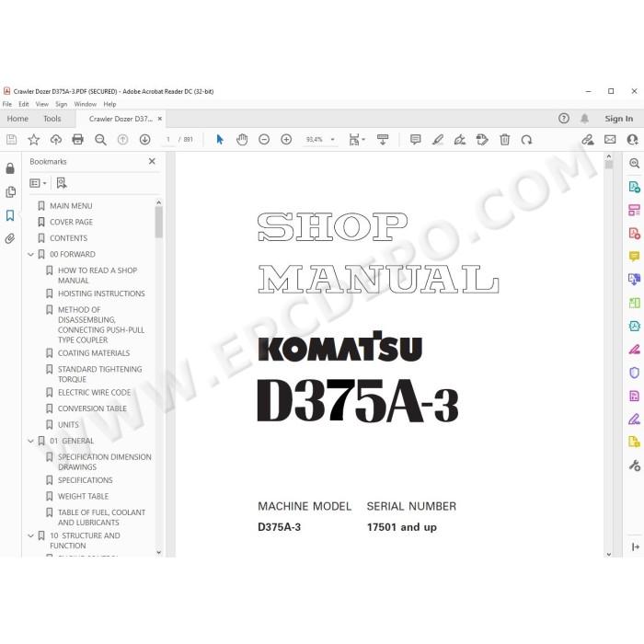This screenshot has height=644, width=644.
Task: Jump to the CONTENTS bookmark
Action: (x=69, y=238)
